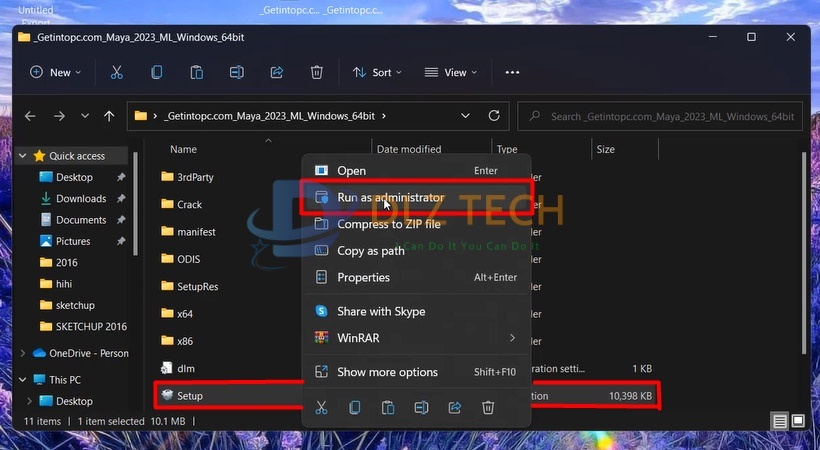Image resolution: width=820 pixels, height=450 pixels.
Task: Select Downloads in Quick access sidebar
Action: click(x=81, y=198)
